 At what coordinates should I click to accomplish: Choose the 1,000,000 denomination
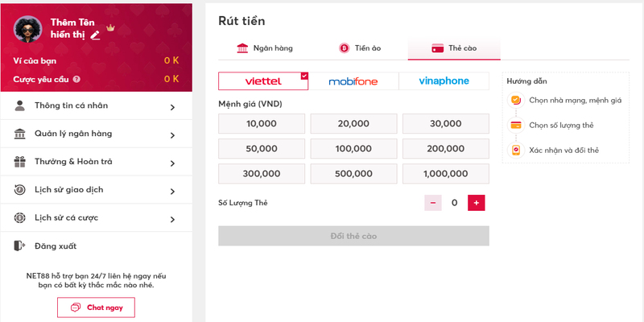pos(446,174)
